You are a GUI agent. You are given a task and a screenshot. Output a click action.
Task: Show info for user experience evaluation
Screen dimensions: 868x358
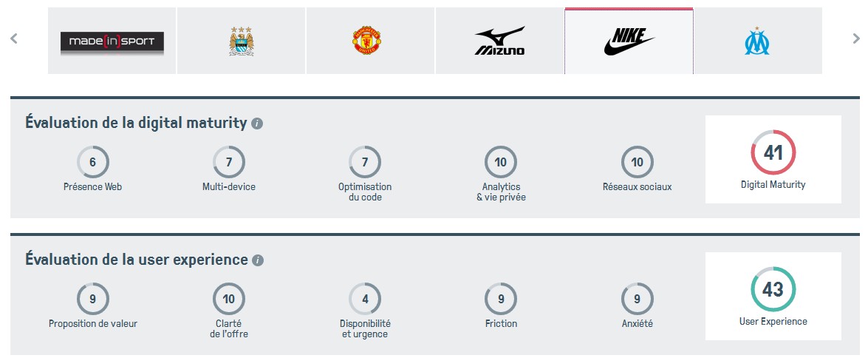[x=258, y=260]
